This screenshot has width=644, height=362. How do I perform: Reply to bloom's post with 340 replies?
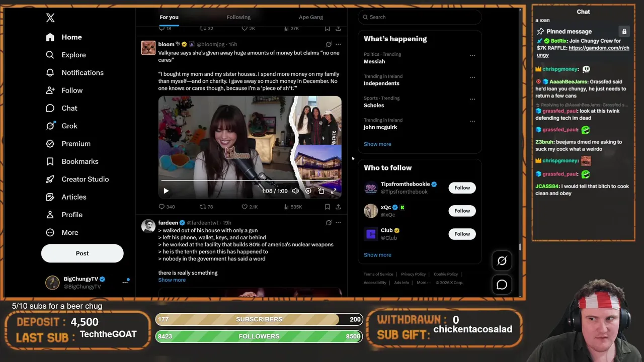[167, 207]
